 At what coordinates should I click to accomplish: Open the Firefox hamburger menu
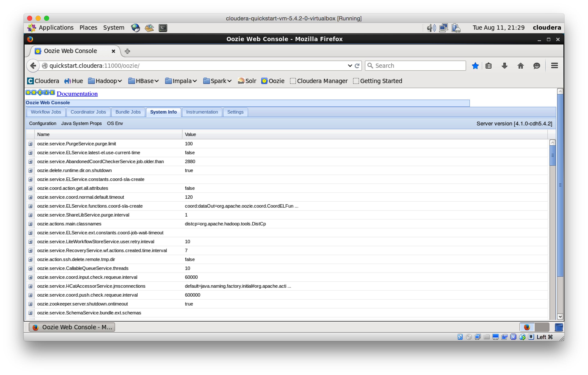(554, 65)
